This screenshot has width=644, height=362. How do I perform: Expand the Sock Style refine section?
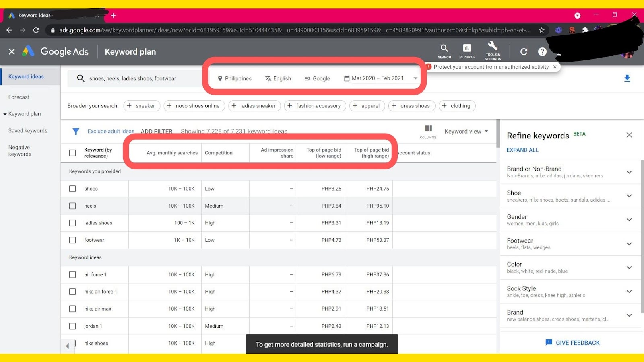coord(629,291)
